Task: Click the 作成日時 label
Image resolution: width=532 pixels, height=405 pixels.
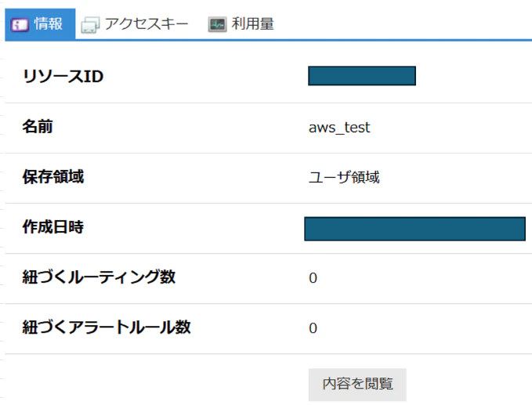Action: coord(53,226)
